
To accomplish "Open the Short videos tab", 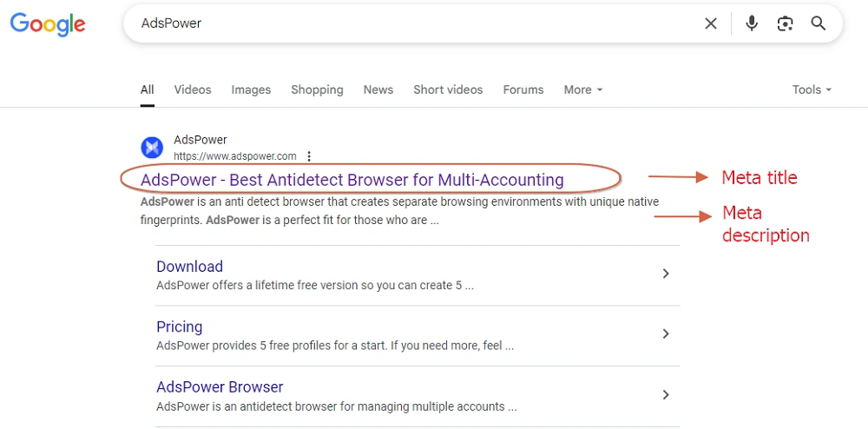I will (x=448, y=89).
